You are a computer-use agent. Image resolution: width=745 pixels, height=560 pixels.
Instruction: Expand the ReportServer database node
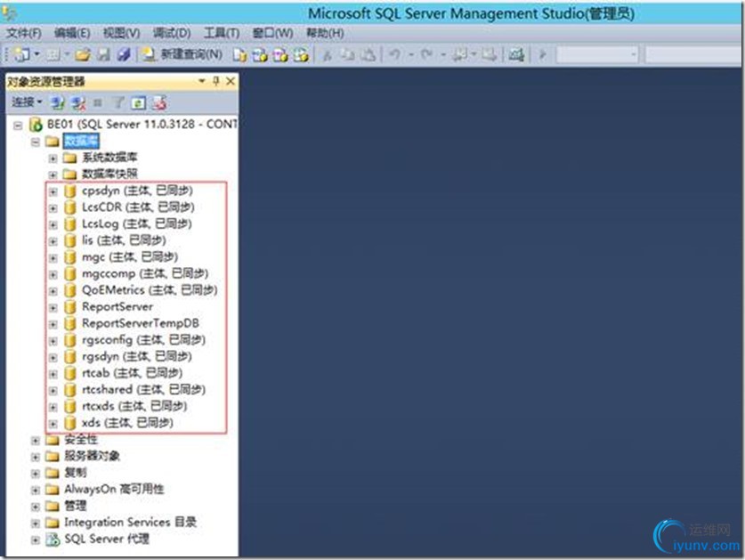tap(53, 307)
